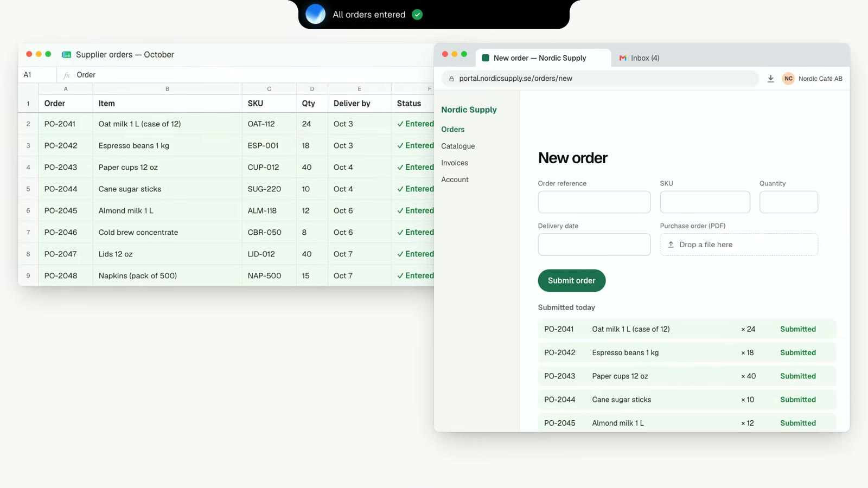
Task: Focus the Delivery date field
Action: pyautogui.click(x=594, y=245)
